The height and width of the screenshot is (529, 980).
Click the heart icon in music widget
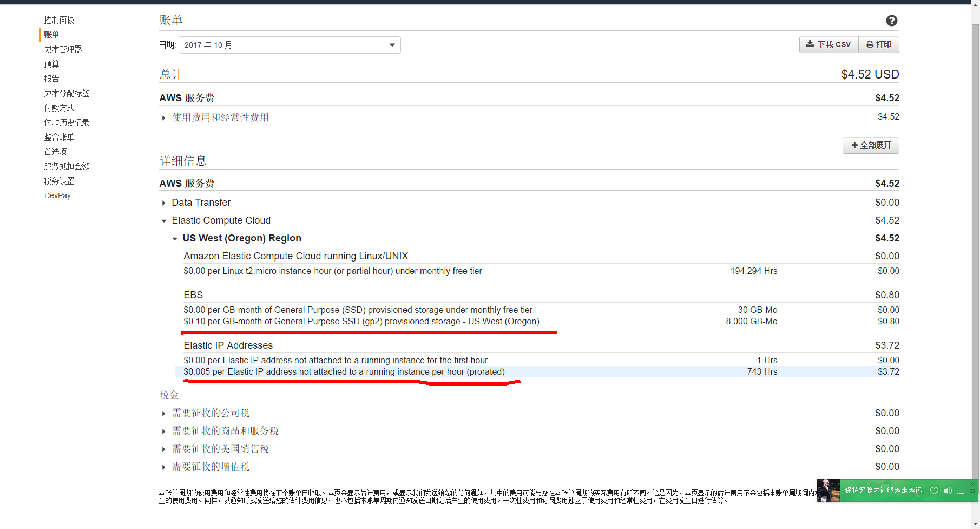(934, 491)
